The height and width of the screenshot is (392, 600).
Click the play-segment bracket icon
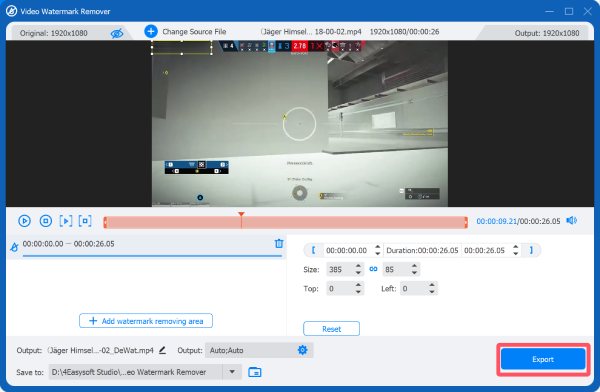point(66,221)
